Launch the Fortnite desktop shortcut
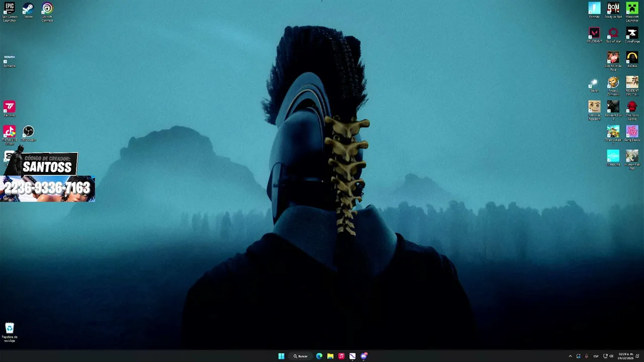The height and width of the screenshot is (362, 644). (x=594, y=11)
